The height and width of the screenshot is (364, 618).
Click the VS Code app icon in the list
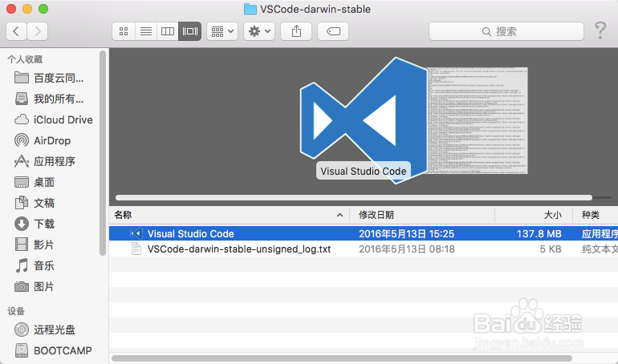click(136, 233)
